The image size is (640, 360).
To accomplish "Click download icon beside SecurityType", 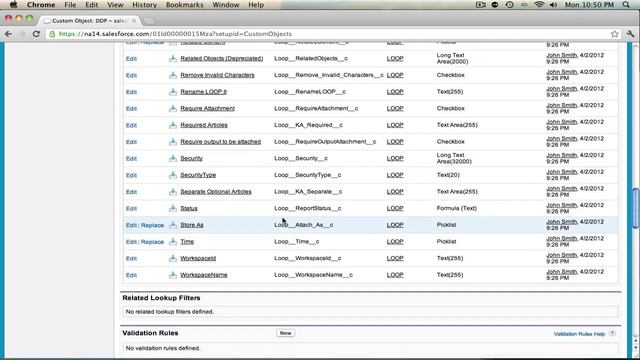I will click(x=173, y=175).
